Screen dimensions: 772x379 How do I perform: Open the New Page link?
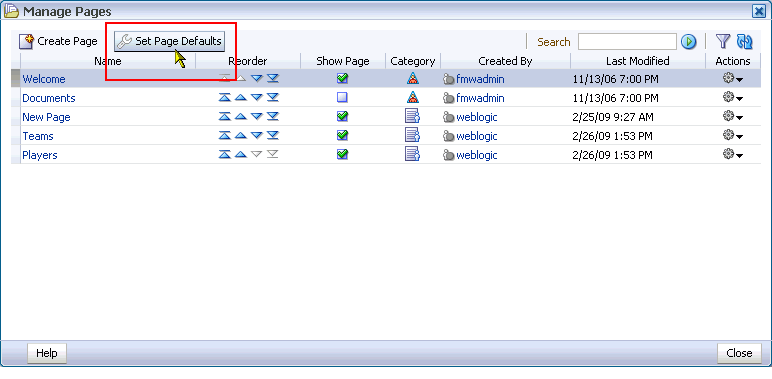tap(46, 117)
